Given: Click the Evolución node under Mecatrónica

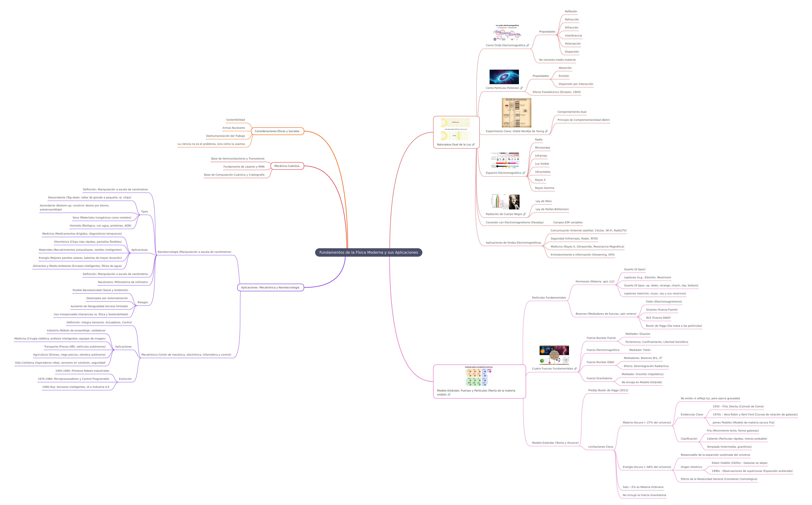Looking at the screenshot, I should click(125, 379).
